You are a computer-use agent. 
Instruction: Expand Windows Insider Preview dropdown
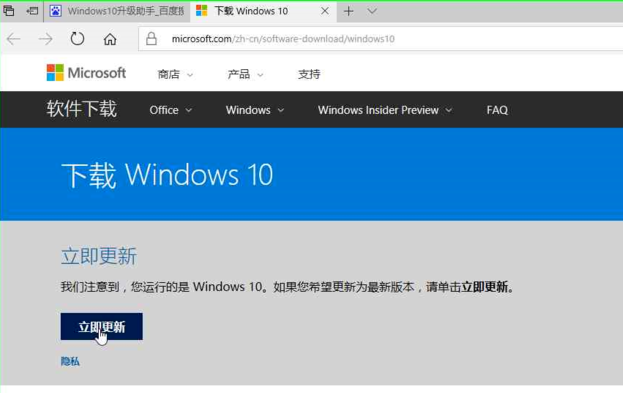point(385,110)
